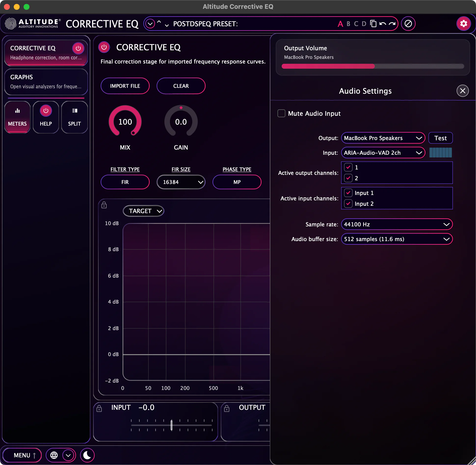This screenshot has height=465, width=476.
Task: Open the METERS panel
Action: (17, 117)
